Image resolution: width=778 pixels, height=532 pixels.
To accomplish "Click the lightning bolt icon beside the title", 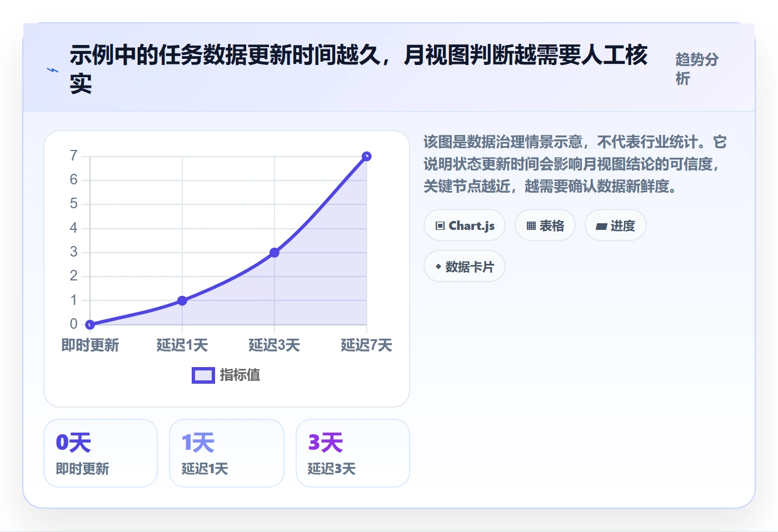I will pyautogui.click(x=53, y=70).
